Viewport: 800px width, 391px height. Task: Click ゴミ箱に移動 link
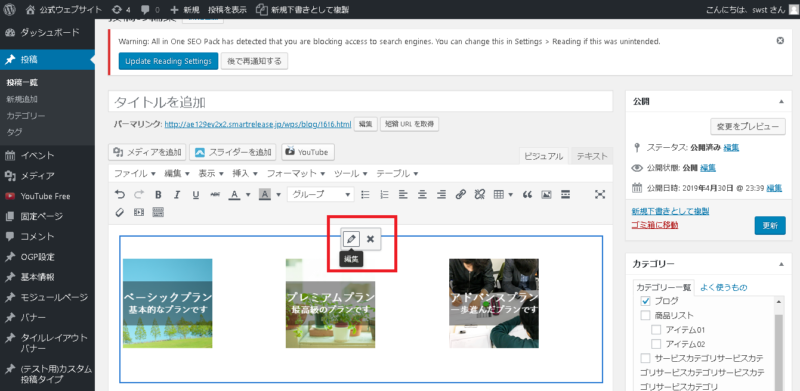[x=655, y=225]
